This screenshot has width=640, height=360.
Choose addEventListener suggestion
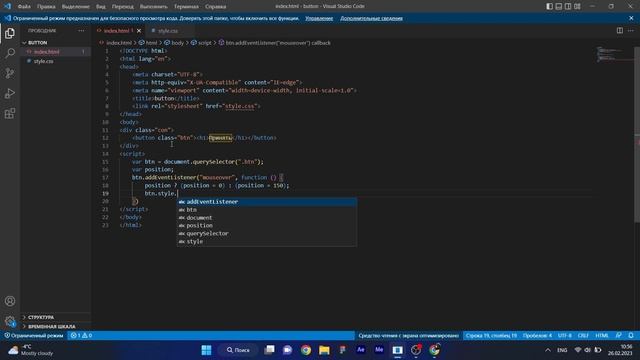pos(267,202)
